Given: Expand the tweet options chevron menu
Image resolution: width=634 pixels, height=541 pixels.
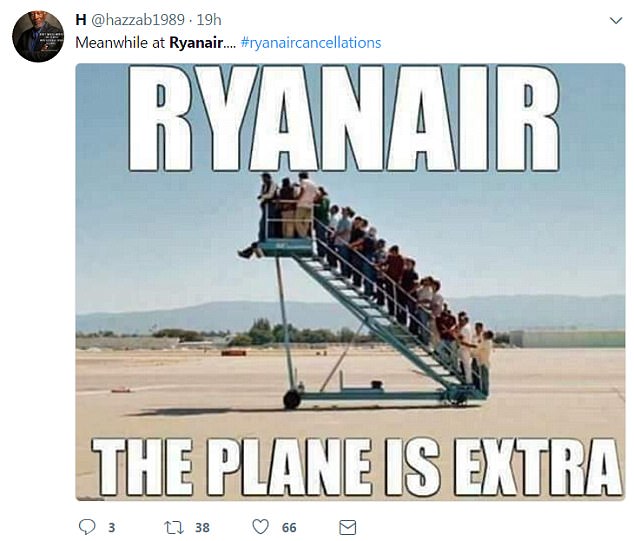Looking at the screenshot, I should click(614, 20).
